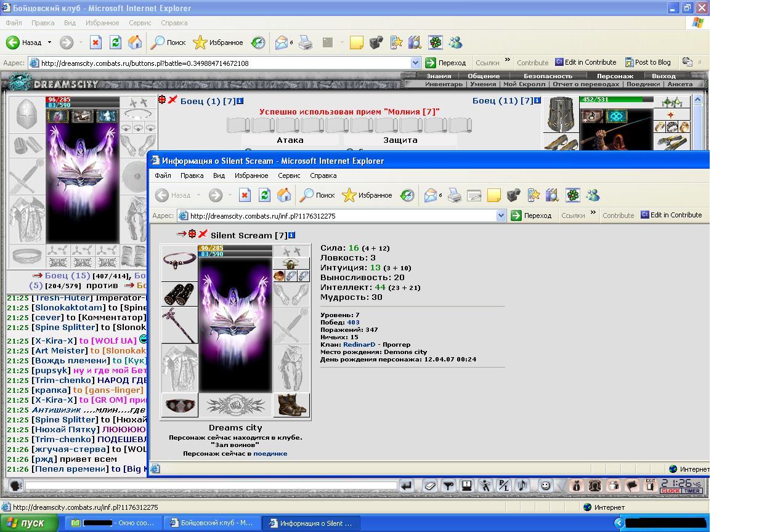Image resolution: width=775 pixels, height=532 pixels.
Task: Open address dropdown in Бойцовский клуб window
Action: pyautogui.click(x=415, y=63)
